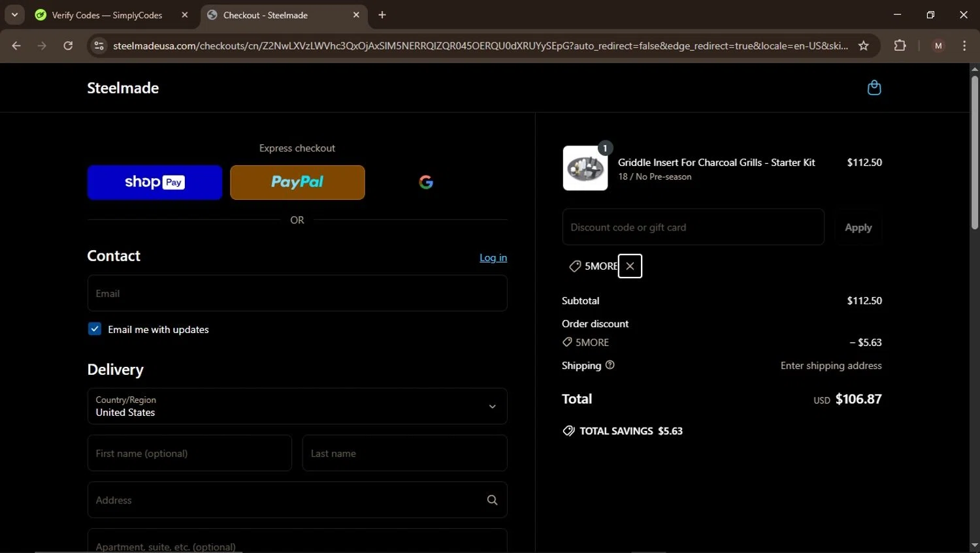Viewport: 980px width, 553px height.
Task: Click the Subtotal label
Action: click(x=581, y=301)
